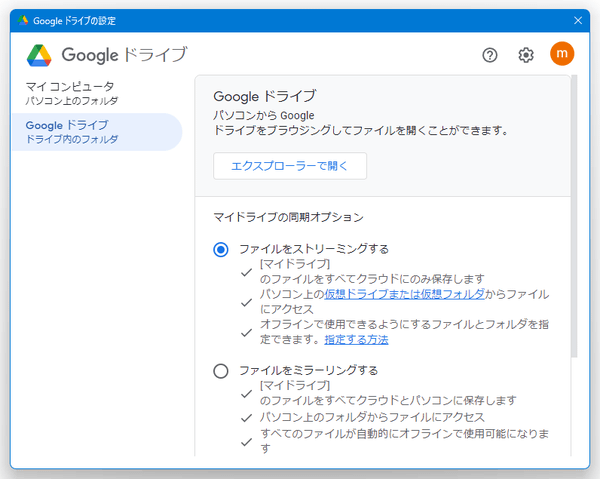Open settings with the gear icon
The width and height of the screenshot is (600, 479).
click(x=526, y=55)
